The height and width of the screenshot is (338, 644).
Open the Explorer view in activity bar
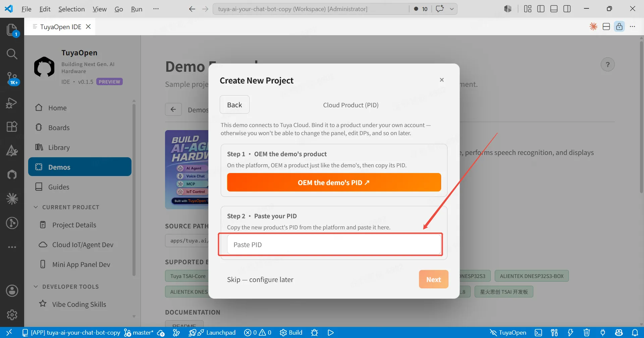(x=12, y=30)
